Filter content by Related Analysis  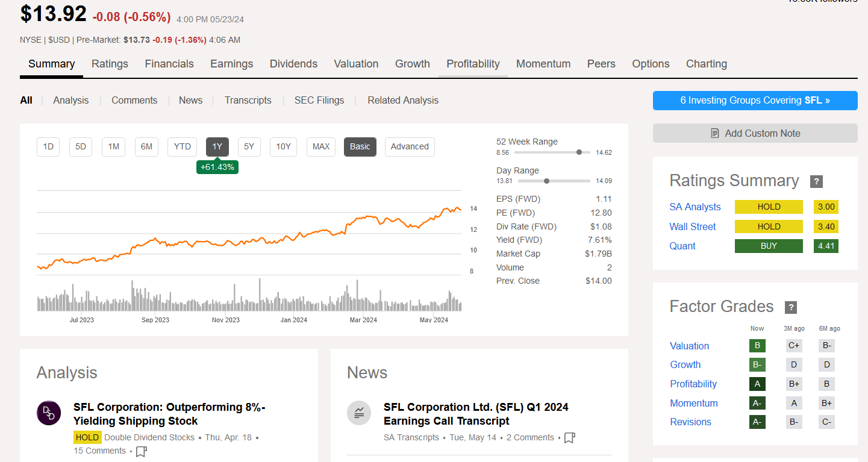click(x=403, y=101)
